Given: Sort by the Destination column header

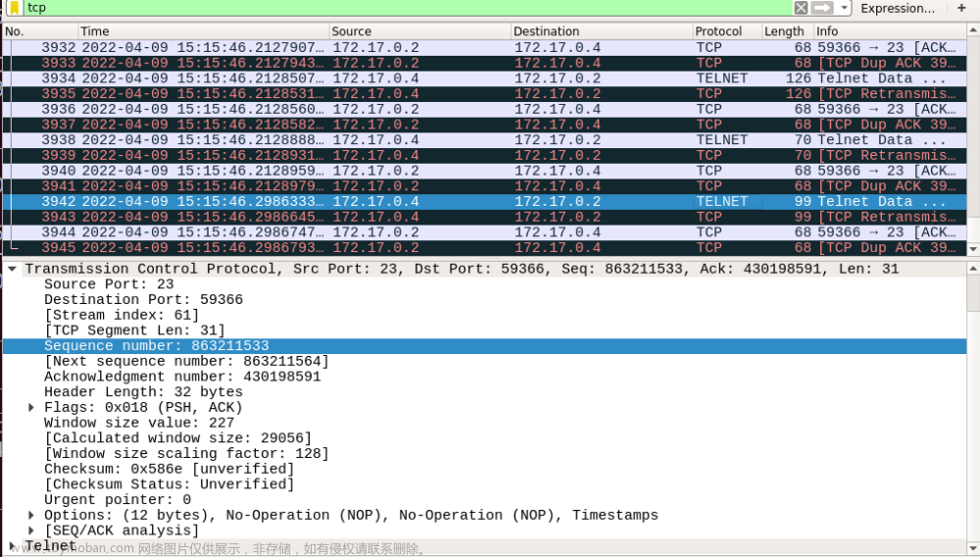Looking at the screenshot, I should pos(602,31).
